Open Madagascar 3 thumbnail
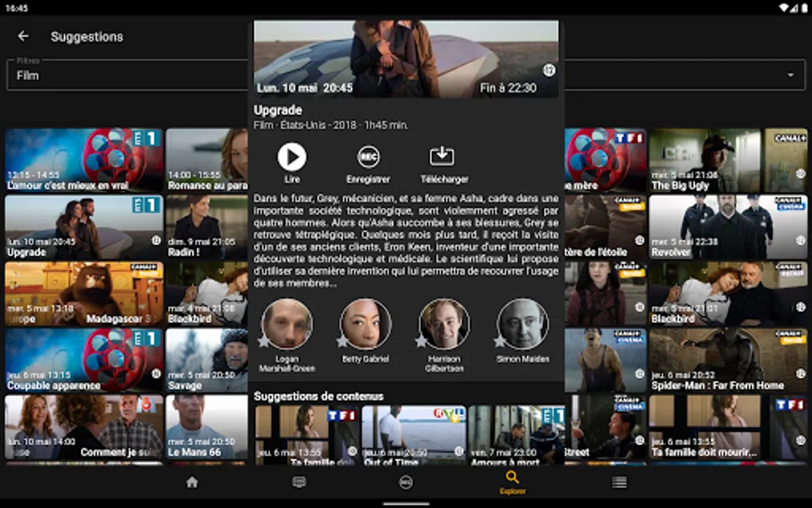Screen dimensions: 812x508 click(x=84, y=294)
